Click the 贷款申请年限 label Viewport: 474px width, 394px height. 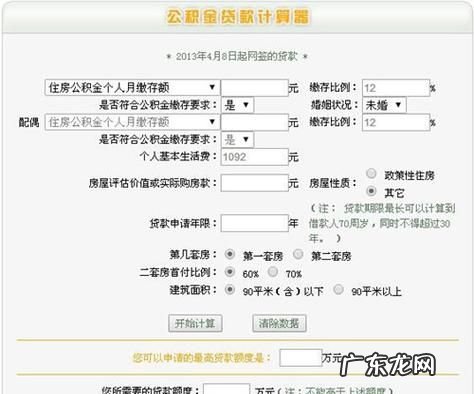click(x=183, y=223)
